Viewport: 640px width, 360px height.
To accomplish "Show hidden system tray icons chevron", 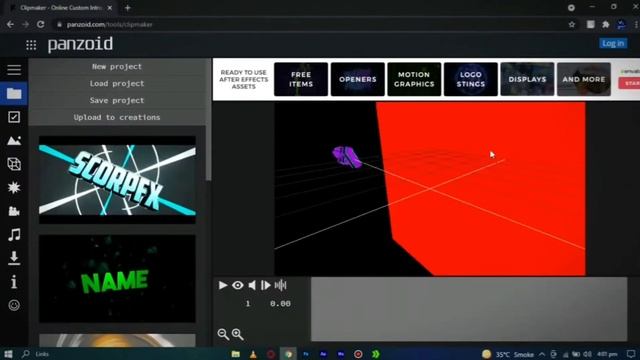I will (541, 354).
